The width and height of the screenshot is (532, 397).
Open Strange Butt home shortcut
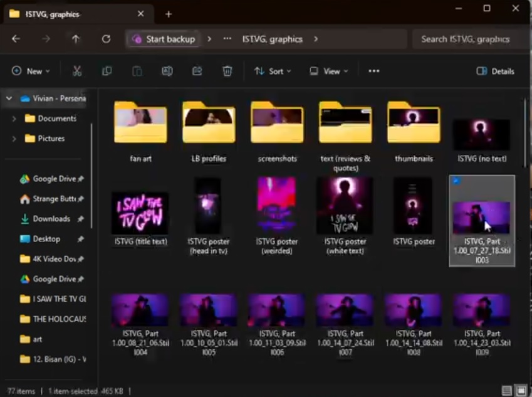coord(51,199)
